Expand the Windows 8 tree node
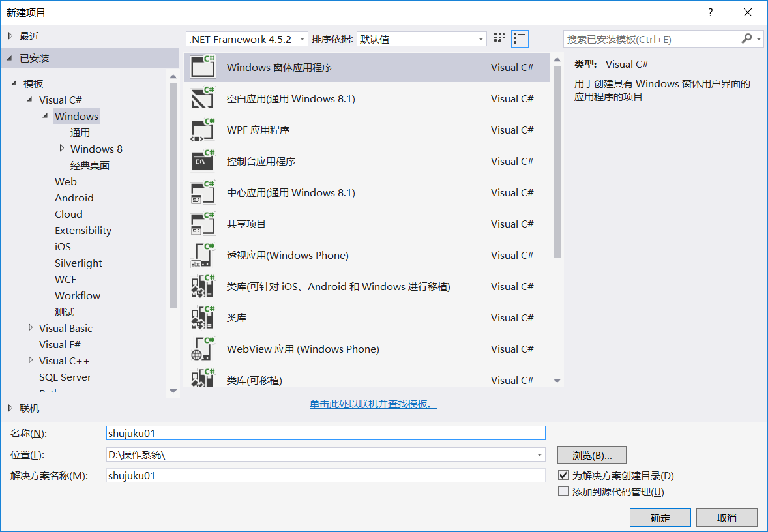This screenshot has height=532, width=768. pos(62,148)
